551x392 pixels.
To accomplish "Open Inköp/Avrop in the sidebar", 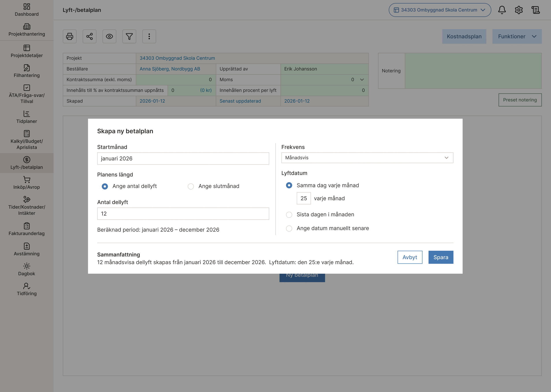I will [26, 183].
